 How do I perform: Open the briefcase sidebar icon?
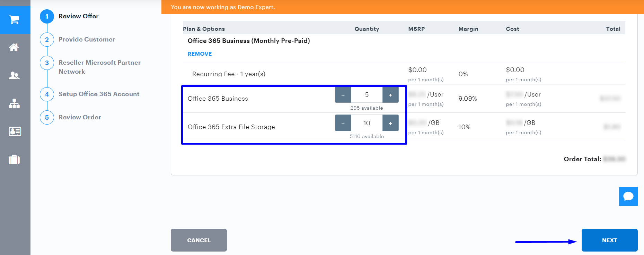point(14,160)
